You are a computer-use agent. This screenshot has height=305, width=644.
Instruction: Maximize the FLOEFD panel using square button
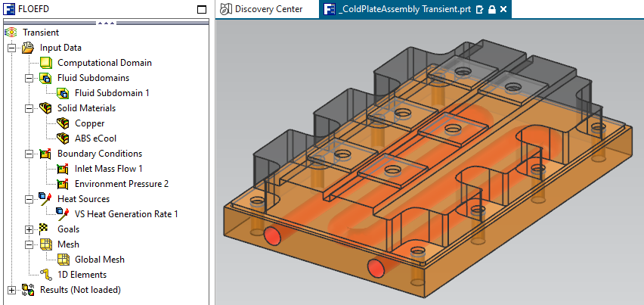tap(201, 10)
